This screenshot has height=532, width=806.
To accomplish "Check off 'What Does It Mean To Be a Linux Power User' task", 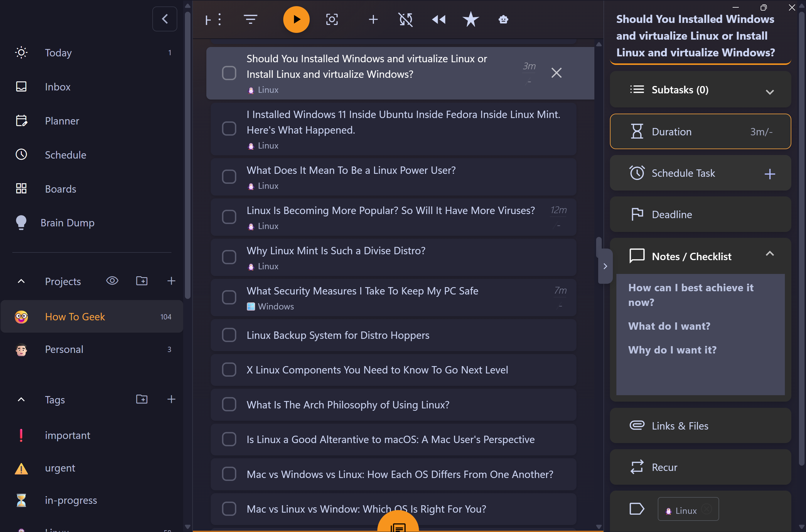I will point(229,176).
